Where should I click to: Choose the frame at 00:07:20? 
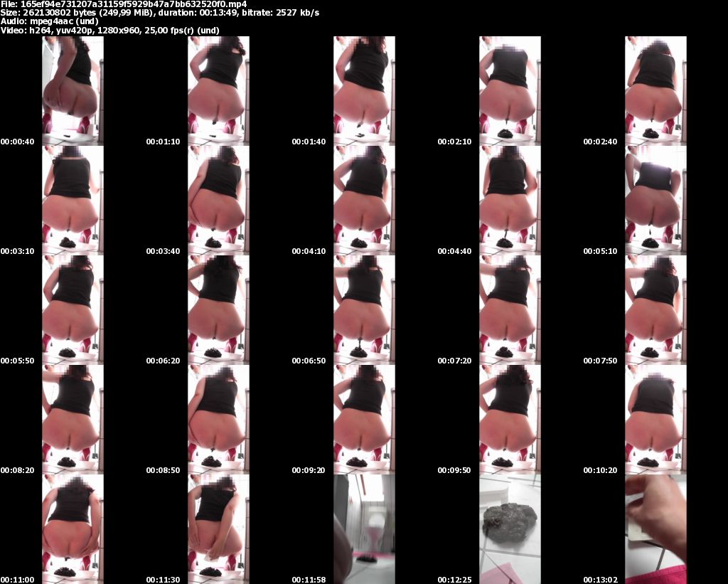click(510, 309)
